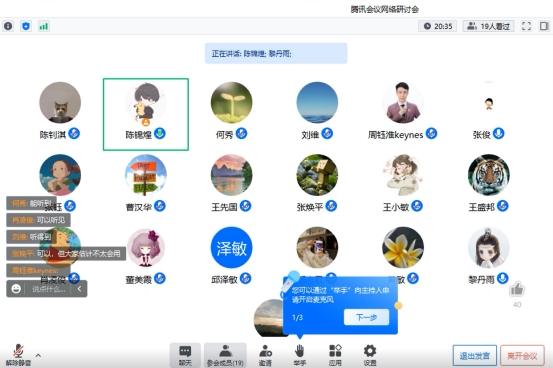
Task: Open the invite (邀请) icon
Action: click(265, 355)
